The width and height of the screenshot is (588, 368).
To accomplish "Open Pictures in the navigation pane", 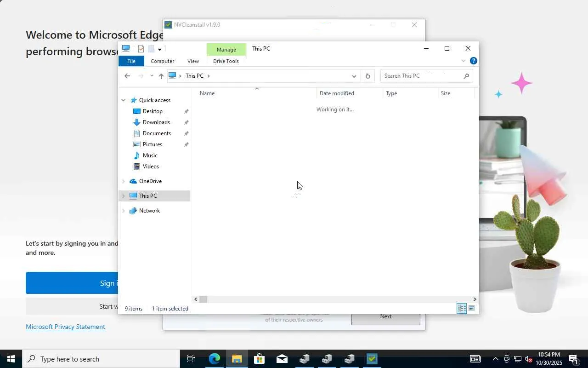I will pyautogui.click(x=153, y=144).
